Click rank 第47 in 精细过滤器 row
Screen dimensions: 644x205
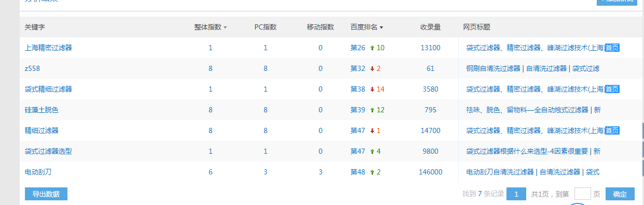coord(358,130)
